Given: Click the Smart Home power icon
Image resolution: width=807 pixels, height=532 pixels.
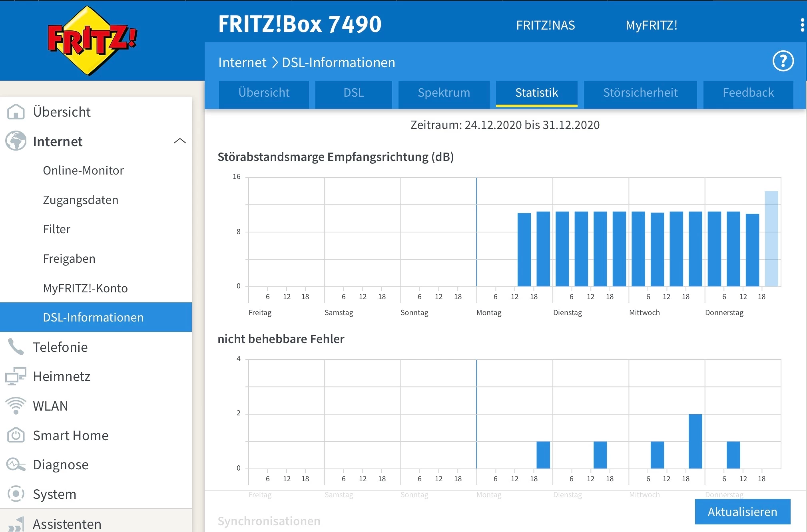Looking at the screenshot, I should (16, 435).
